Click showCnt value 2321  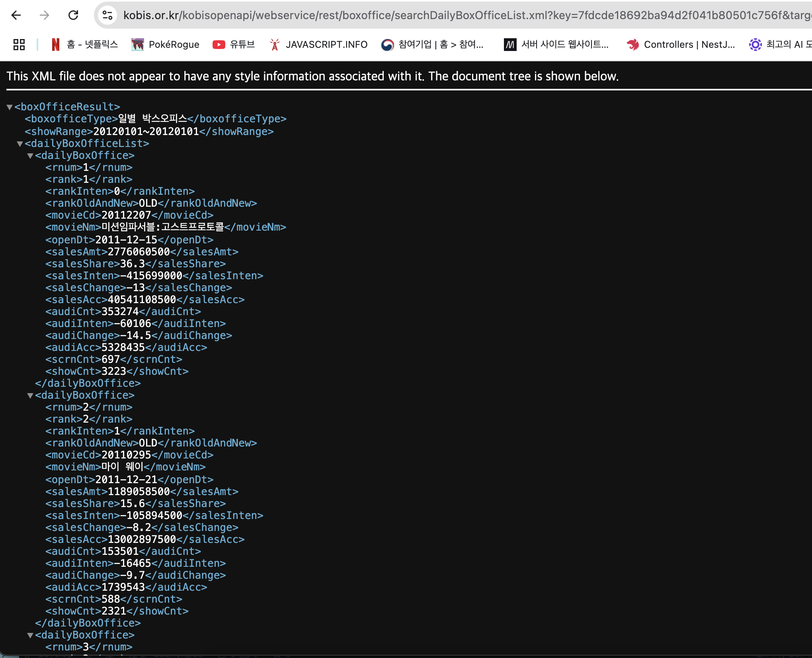114,611
